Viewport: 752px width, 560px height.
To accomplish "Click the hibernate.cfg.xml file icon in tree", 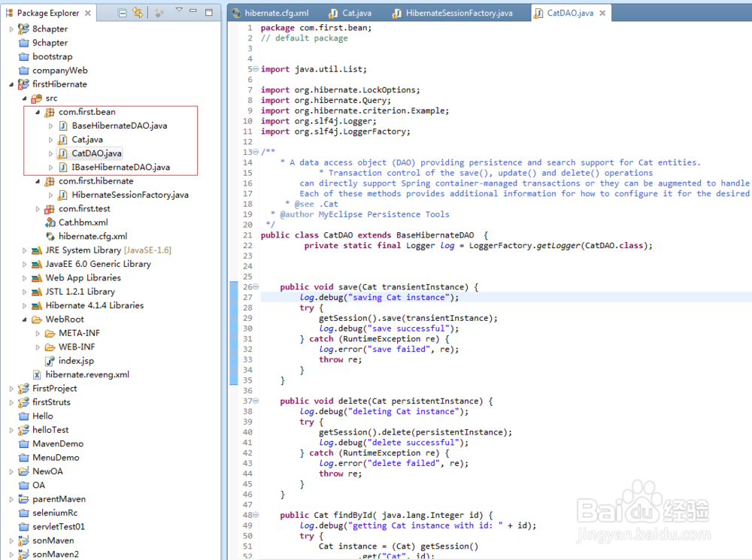I will click(50, 236).
